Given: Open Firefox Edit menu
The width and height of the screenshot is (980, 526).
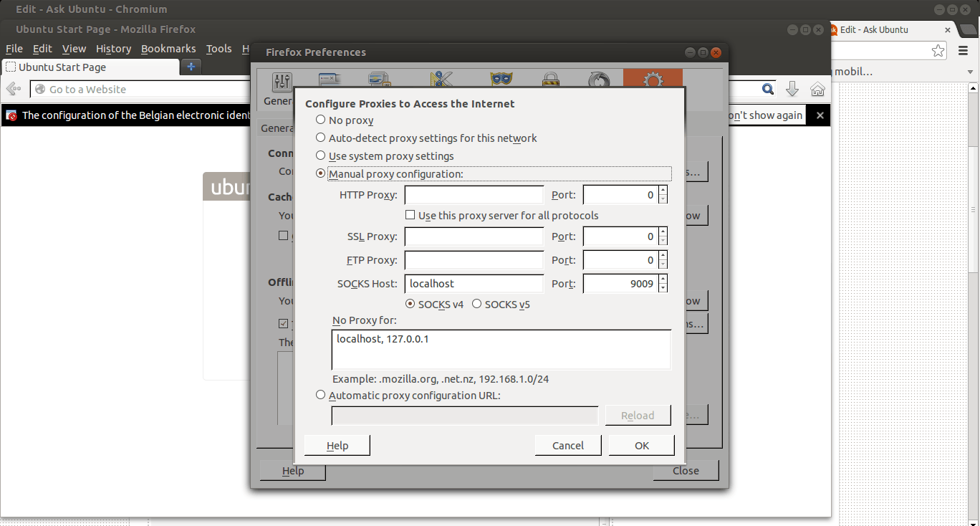Looking at the screenshot, I should (42, 49).
